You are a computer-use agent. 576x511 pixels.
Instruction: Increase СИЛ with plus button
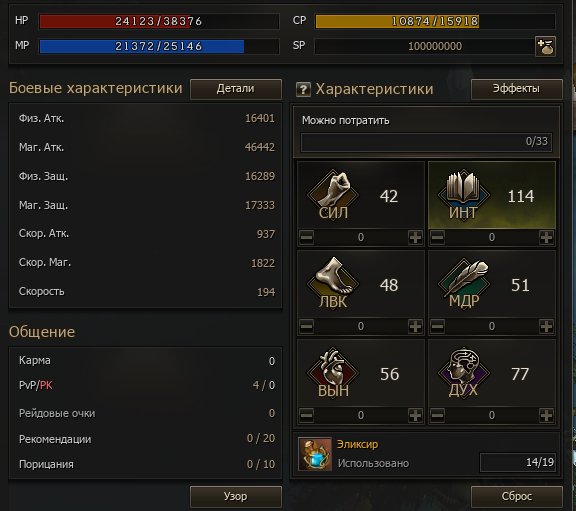(x=415, y=237)
